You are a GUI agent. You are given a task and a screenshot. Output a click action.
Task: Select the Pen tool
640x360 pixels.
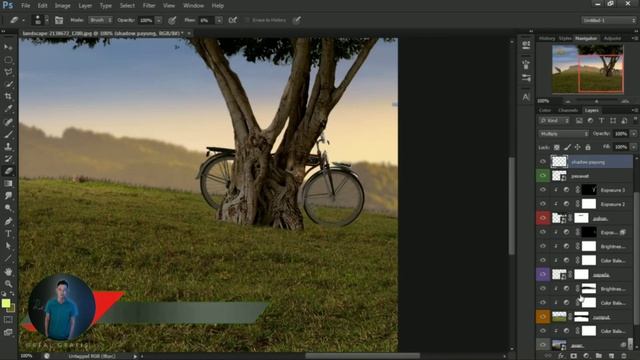[8, 221]
